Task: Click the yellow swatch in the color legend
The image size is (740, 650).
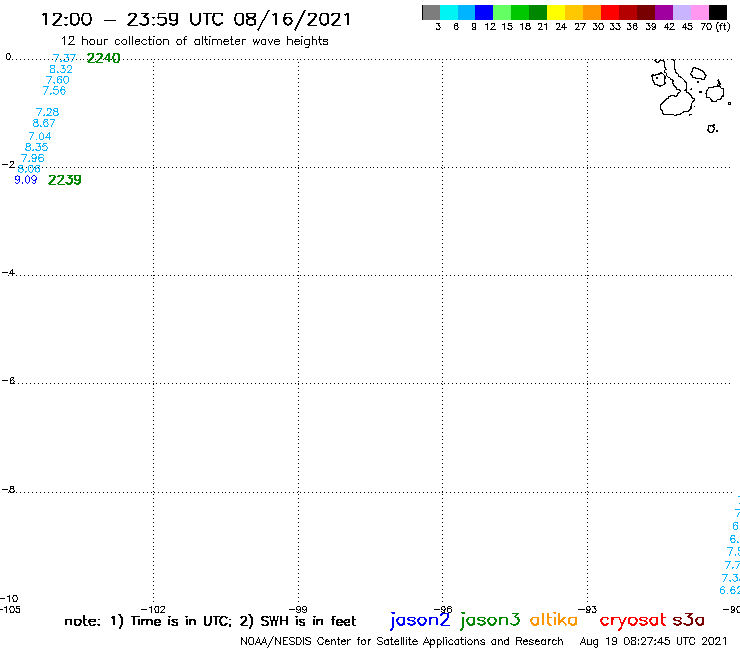Action: 556,12
